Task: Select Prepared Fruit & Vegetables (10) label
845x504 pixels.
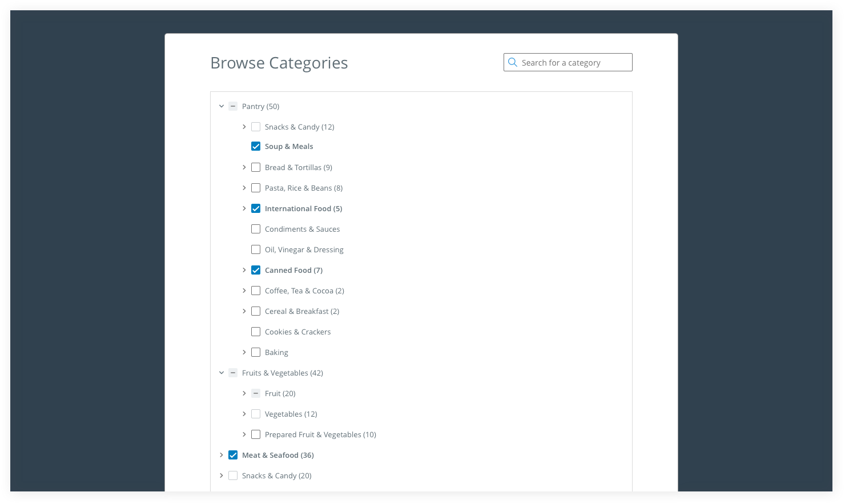Action: [x=320, y=434]
